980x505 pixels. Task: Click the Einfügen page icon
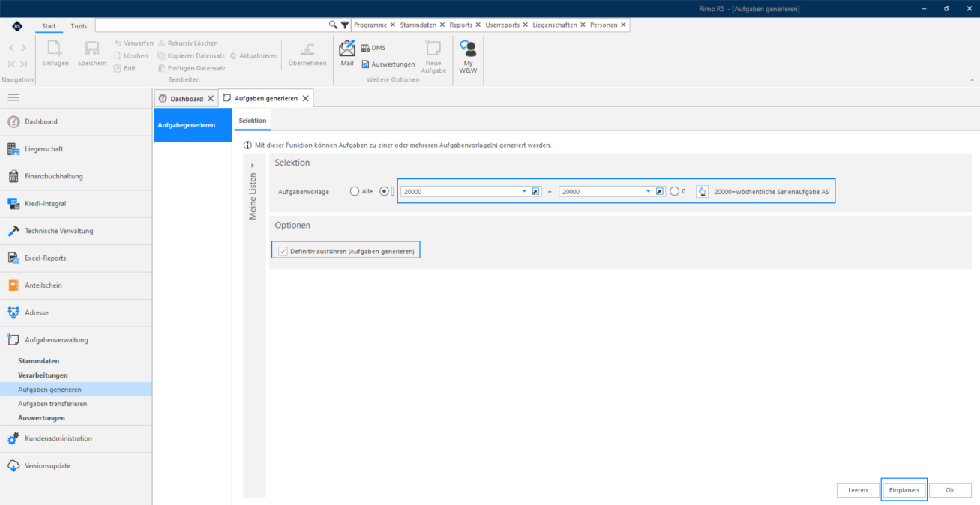[x=55, y=49]
